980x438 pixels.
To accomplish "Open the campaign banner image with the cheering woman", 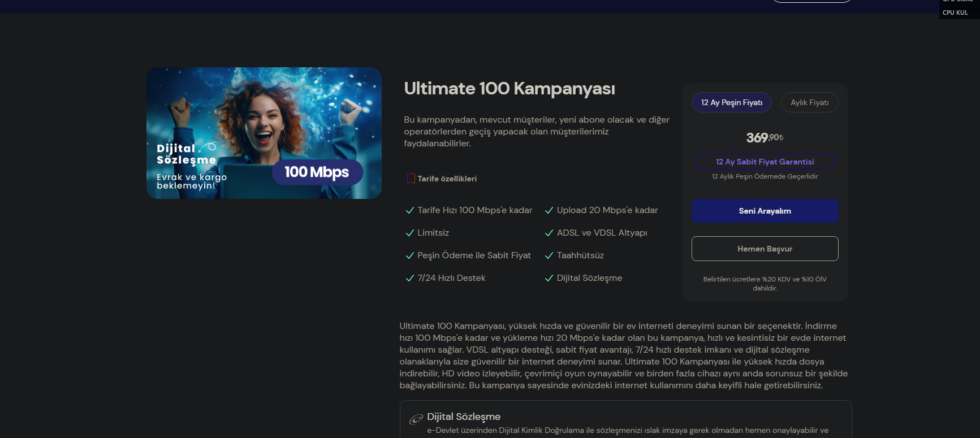I will point(264,133).
